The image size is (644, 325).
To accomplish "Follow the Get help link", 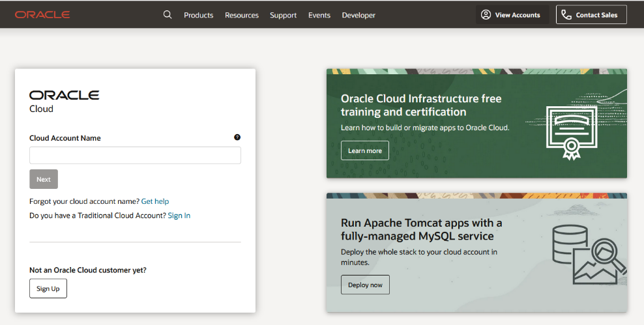I will 155,201.
